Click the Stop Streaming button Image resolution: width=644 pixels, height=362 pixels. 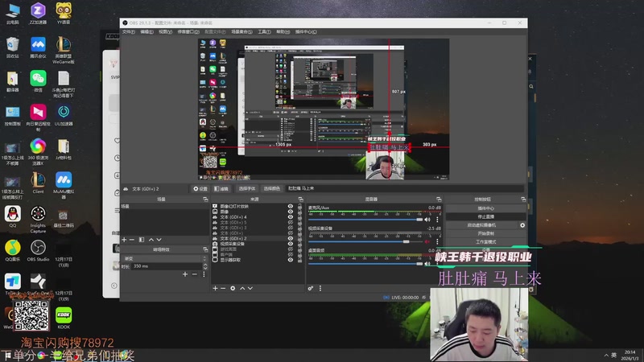pyautogui.click(x=486, y=216)
